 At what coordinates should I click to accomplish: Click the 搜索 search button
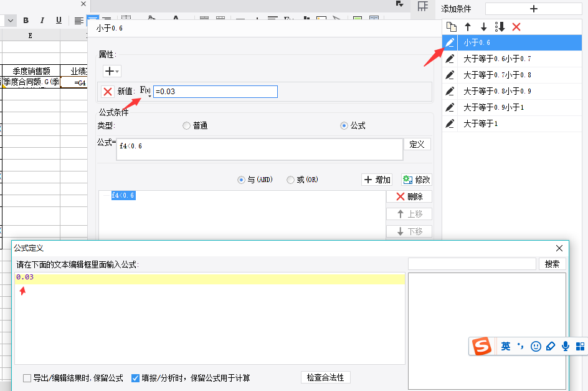point(552,264)
